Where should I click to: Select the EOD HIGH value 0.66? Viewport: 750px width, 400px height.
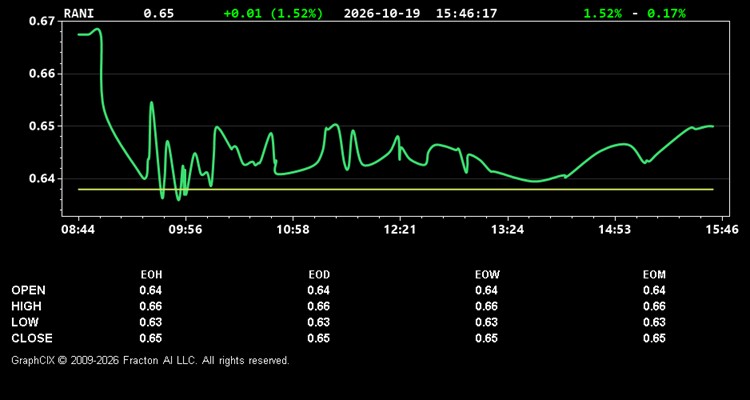pos(319,306)
